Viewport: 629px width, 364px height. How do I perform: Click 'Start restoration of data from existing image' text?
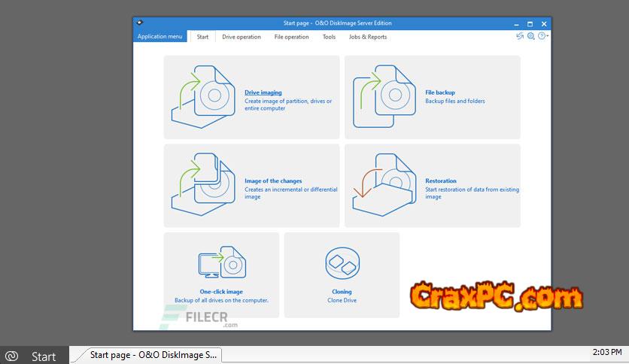pos(473,193)
